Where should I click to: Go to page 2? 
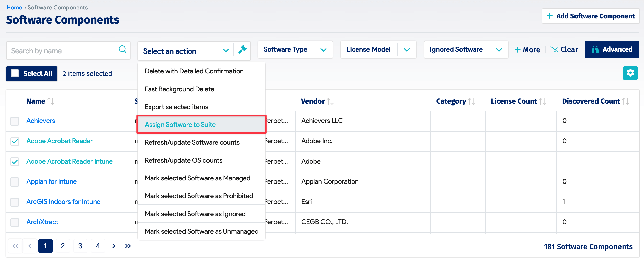[63, 246]
